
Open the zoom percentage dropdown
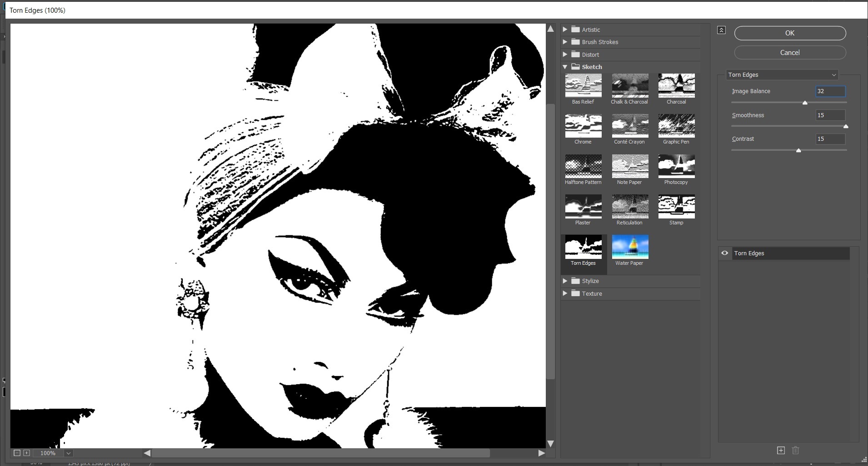coord(68,453)
